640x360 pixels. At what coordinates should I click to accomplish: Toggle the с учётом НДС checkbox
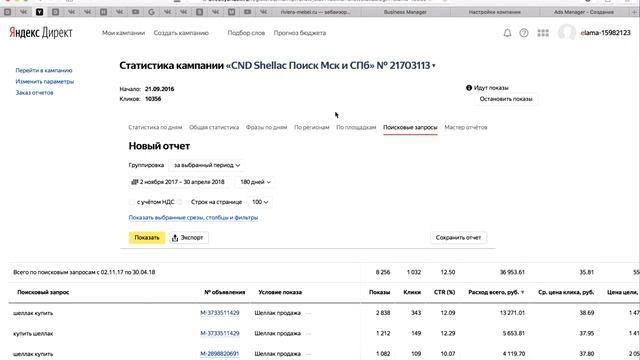coord(132,202)
